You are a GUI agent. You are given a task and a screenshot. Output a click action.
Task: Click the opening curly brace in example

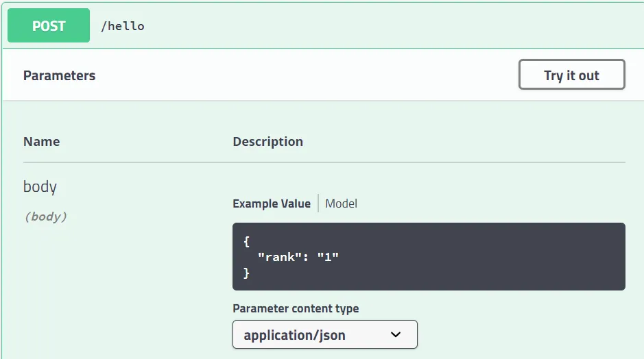pyautogui.click(x=246, y=242)
